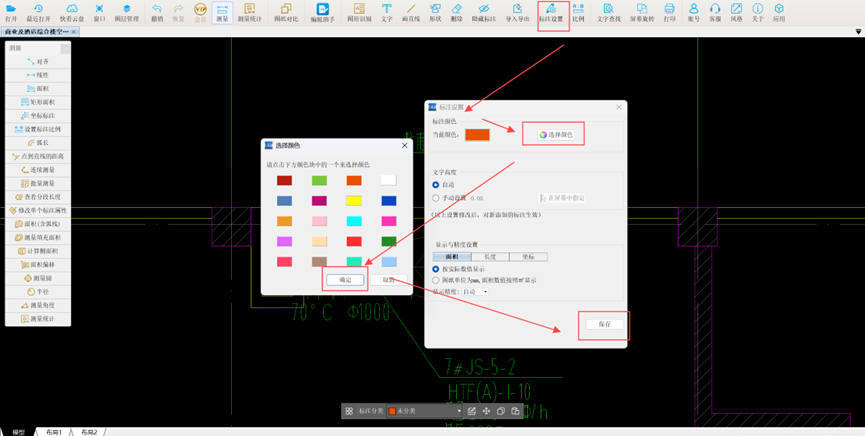This screenshot has width=865, height=436.
Task: Select the 自动 text height radio button
Action: point(436,185)
